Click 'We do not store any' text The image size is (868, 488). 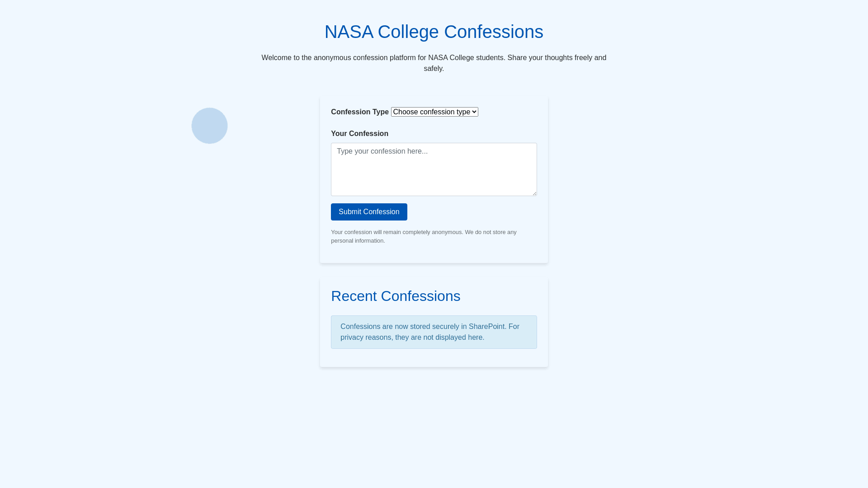tap(491, 232)
